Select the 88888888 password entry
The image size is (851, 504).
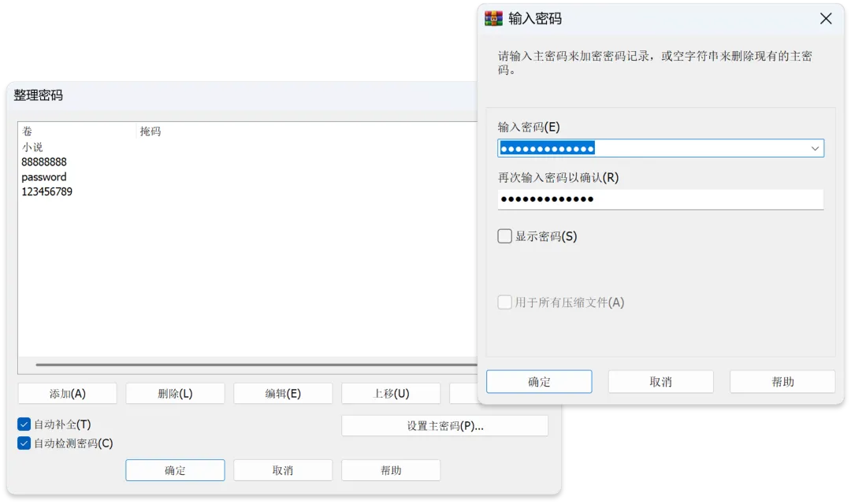[x=44, y=162]
